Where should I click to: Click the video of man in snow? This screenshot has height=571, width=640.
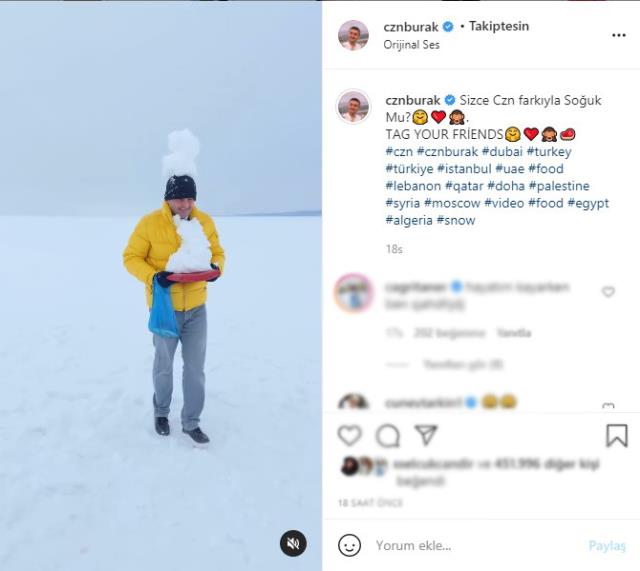click(161, 286)
